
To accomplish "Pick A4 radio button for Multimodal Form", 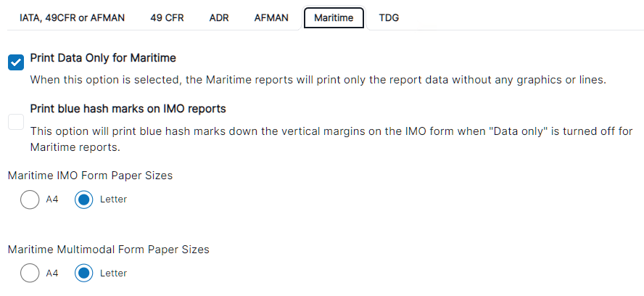I will [x=30, y=274].
